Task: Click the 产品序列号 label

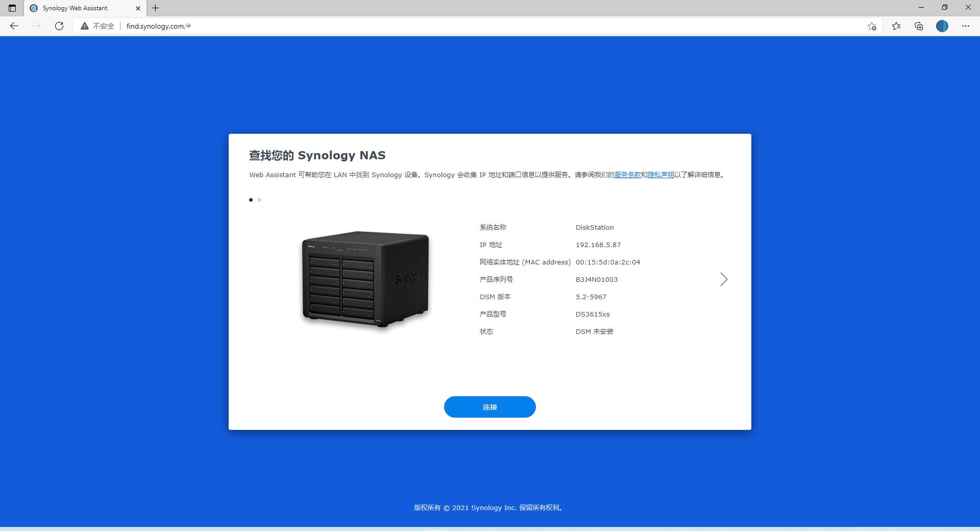Action: 497,279
